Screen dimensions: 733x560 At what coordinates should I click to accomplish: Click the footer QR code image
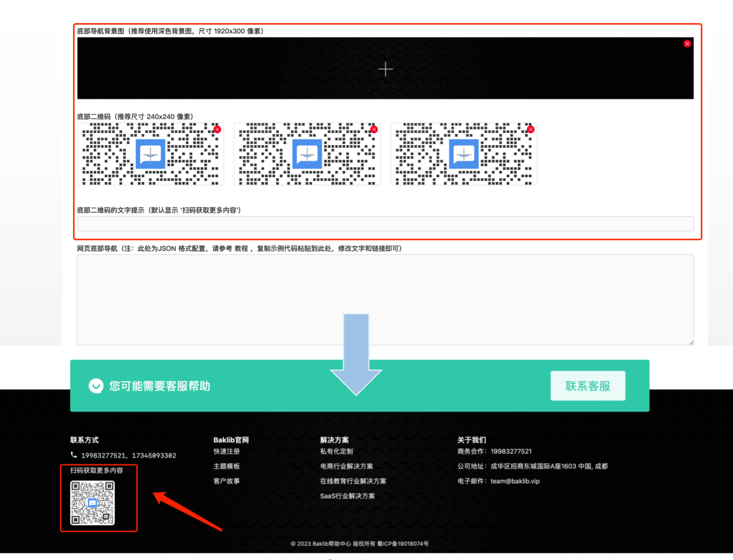(93, 503)
